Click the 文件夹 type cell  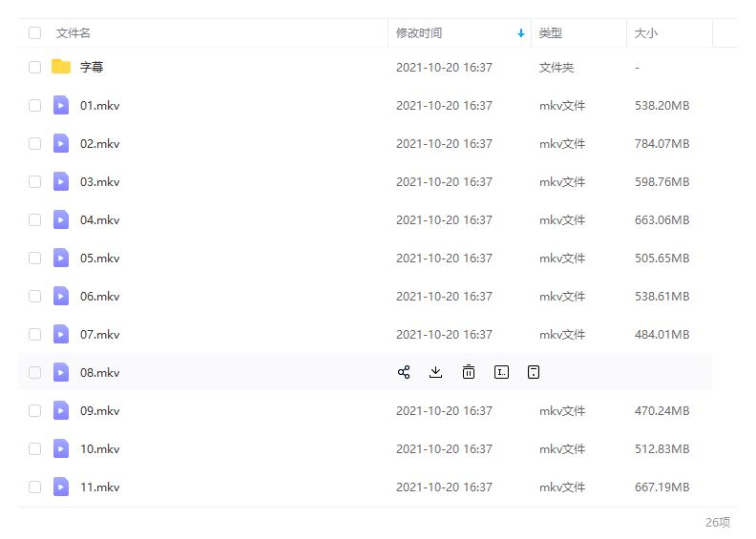pyautogui.click(x=556, y=67)
